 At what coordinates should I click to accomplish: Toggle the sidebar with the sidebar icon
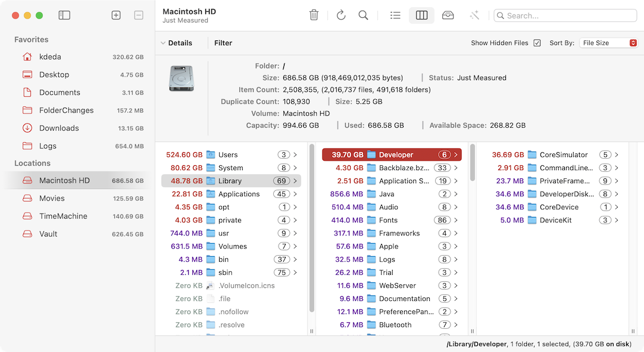[64, 15]
